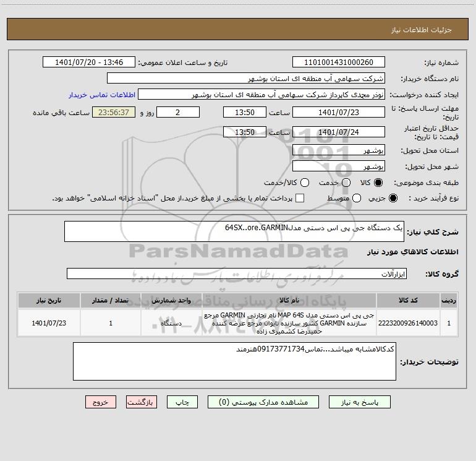476x461 pixels.
Task: Click the اطلاعات کالاهای مورد نیاز section heading
Action: pyautogui.click(x=412, y=252)
